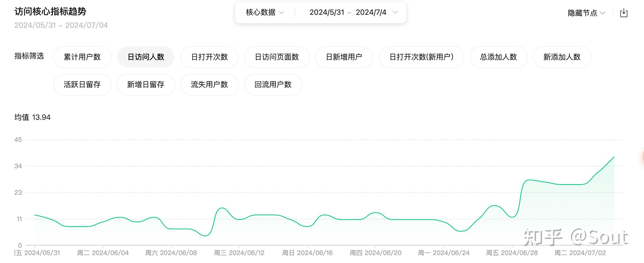Click x-axis label 周六 2024/06/08
The width and height of the screenshot is (644, 263).
pos(171,253)
